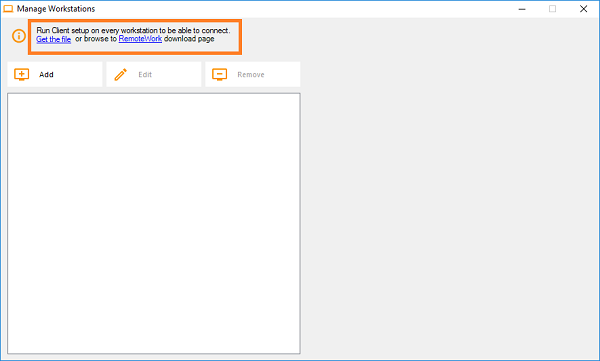Minimize the Manage Workstations window

tap(522, 9)
